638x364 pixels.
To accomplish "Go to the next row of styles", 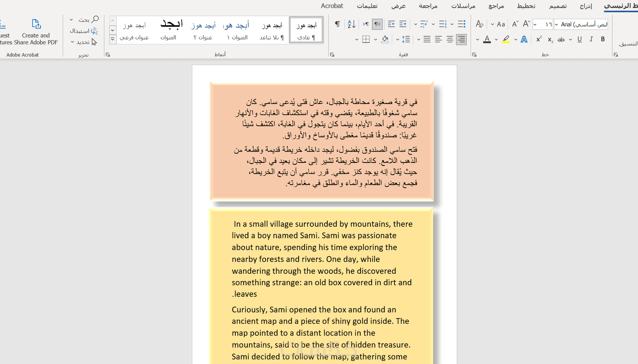I will click(113, 30).
